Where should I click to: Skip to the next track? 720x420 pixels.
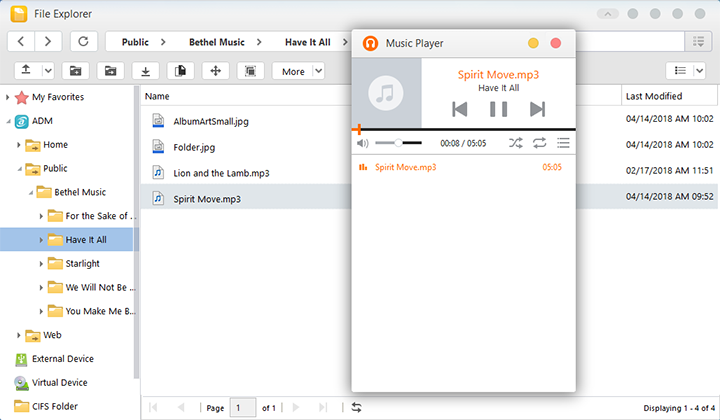(x=537, y=109)
